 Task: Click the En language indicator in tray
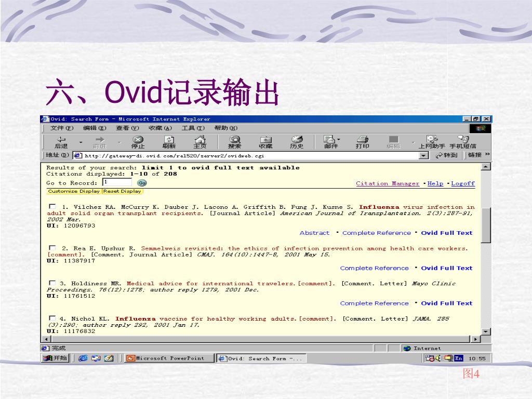(x=458, y=358)
